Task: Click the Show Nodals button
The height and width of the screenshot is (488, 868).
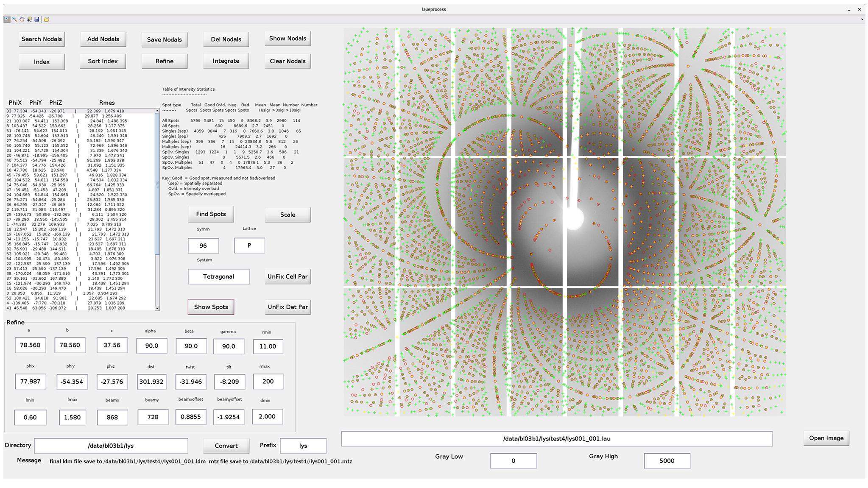Action: pyautogui.click(x=287, y=39)
